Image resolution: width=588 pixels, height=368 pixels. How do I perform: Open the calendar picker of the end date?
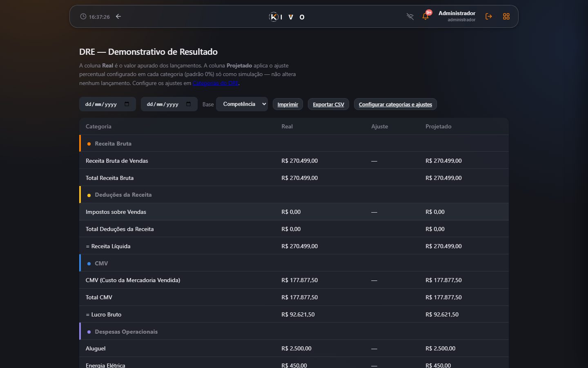tap(188, 104)
